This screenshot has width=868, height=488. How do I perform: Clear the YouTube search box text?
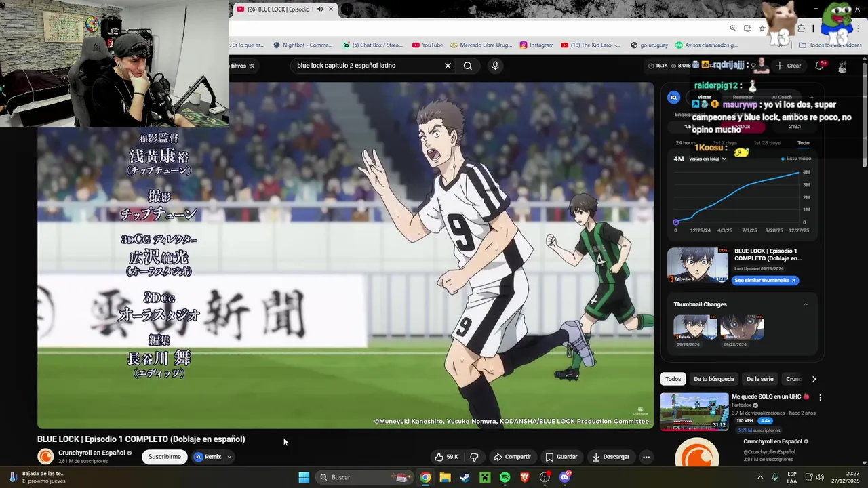pos(448,66)
